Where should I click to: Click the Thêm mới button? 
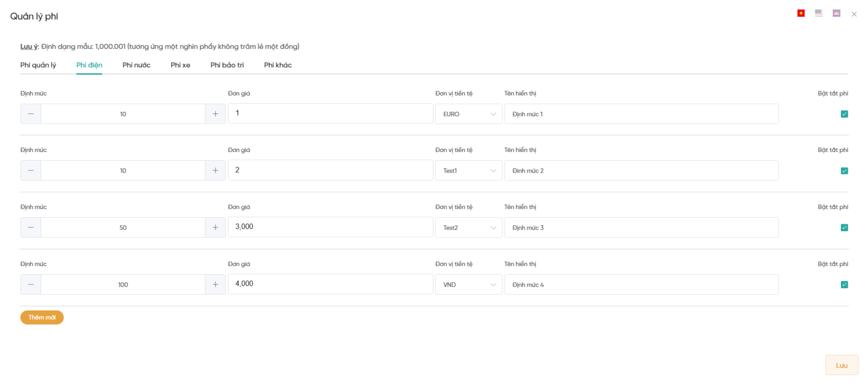tap(42, 318)
